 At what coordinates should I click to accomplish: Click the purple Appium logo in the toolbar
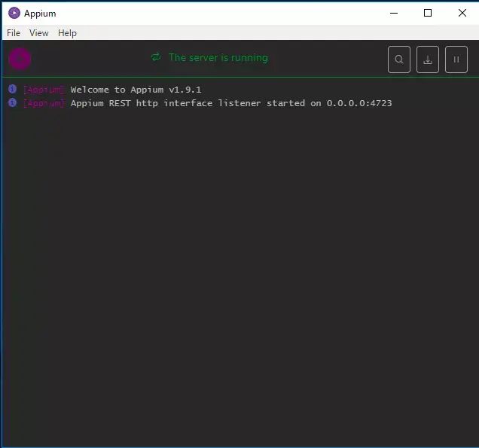20,59
